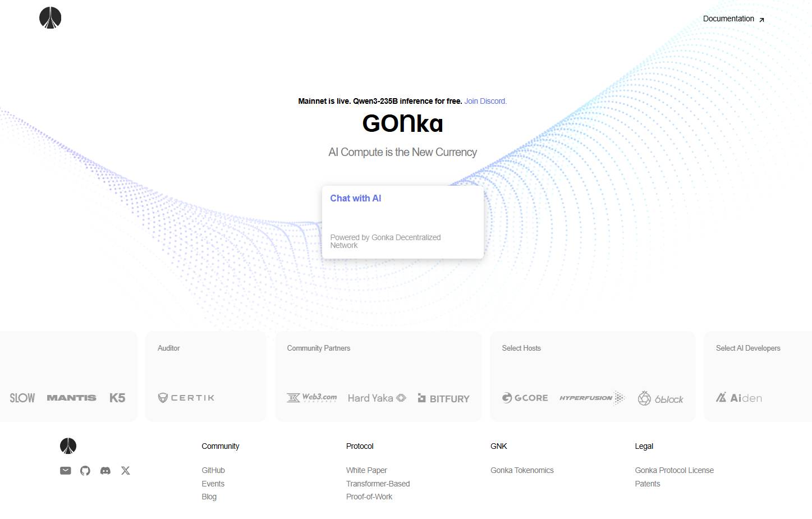
Task: Open the White Paper link
Action: click(366, 470)
